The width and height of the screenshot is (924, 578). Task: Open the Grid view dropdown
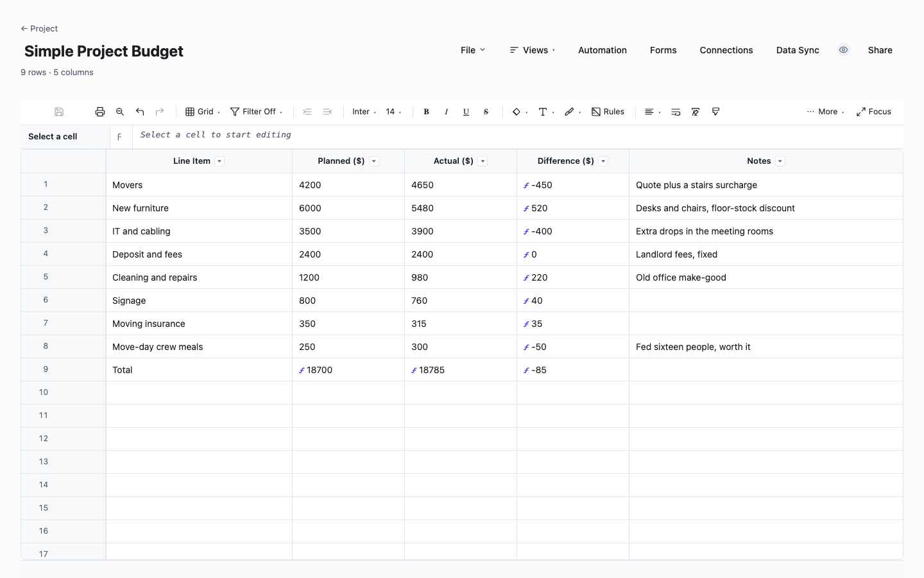click(203, 112)
